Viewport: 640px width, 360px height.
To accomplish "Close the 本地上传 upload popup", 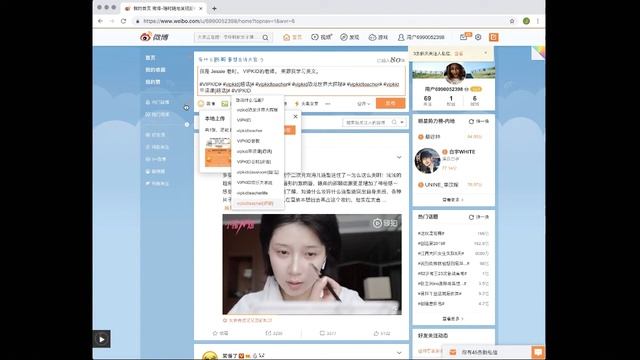I will coord(296,116).
